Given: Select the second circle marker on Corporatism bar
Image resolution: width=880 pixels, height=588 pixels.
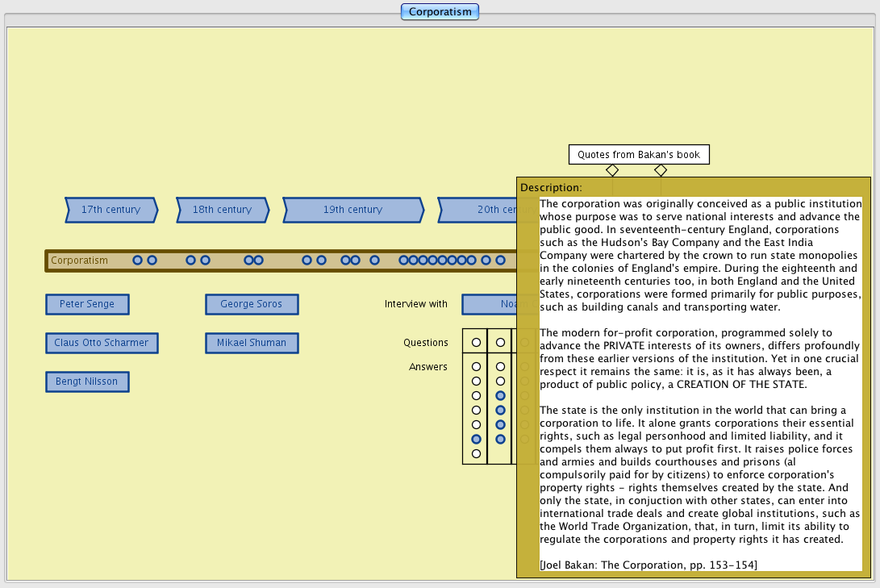Looking at the screenshot, I should click(x=152, y=261).
